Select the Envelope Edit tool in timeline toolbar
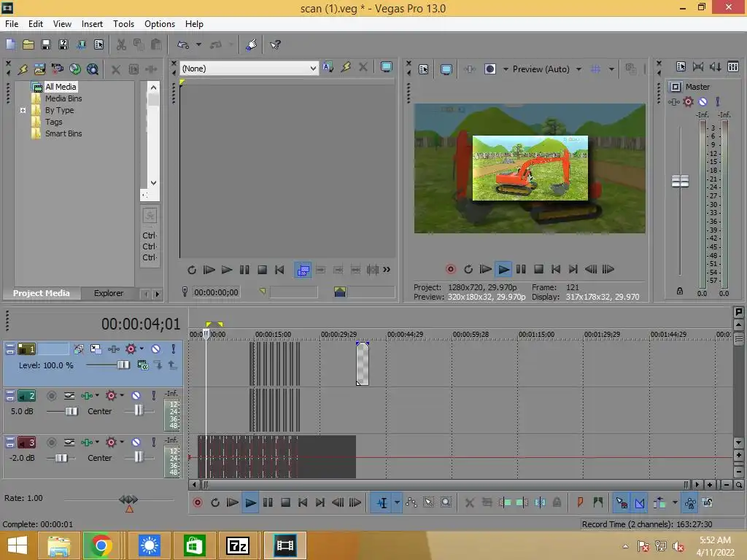Screen dimensions: 747x560 click(411, 503)
